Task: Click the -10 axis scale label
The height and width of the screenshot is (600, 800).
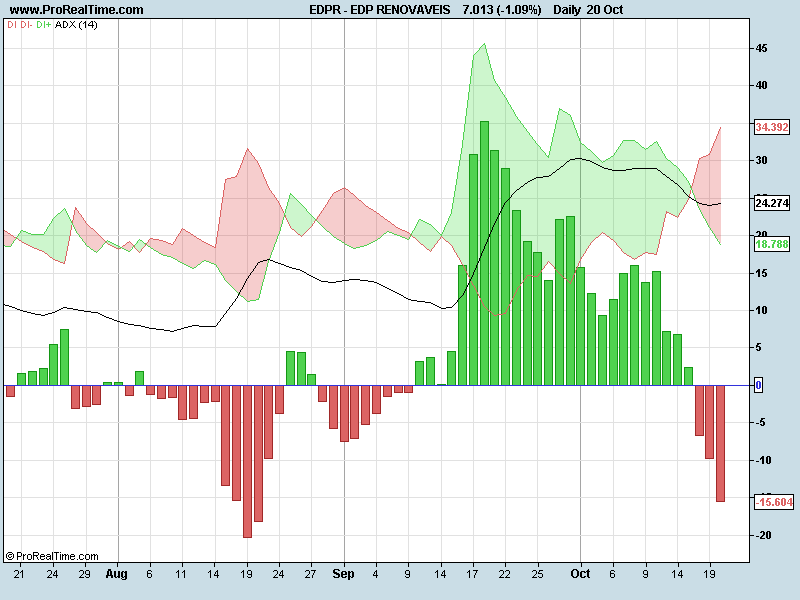Action: [x=763, y=460]
